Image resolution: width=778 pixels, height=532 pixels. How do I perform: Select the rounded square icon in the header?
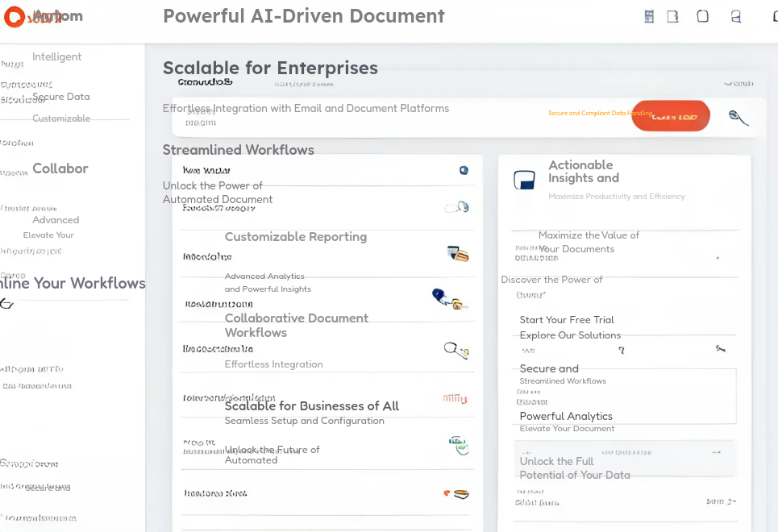tap(702, 15)
